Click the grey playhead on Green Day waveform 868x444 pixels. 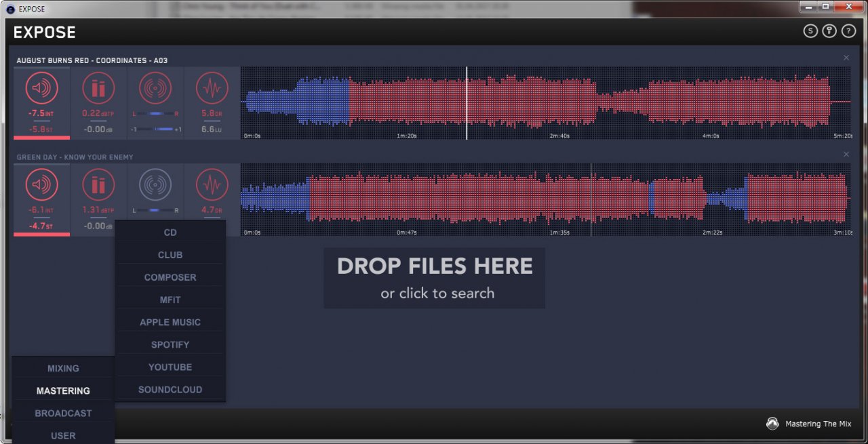coord(591,199)
